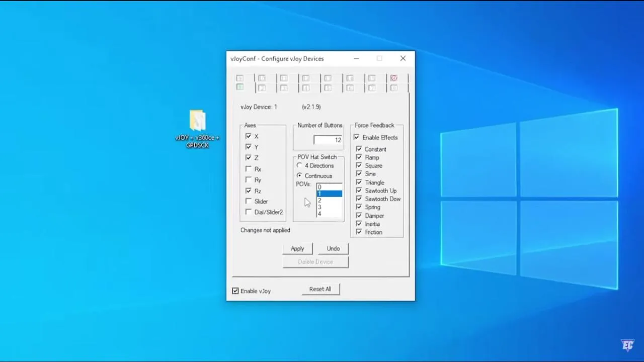Toggle the Spring effect checkbox
This screenshot has height=362, width=644.
pos(359,207)
